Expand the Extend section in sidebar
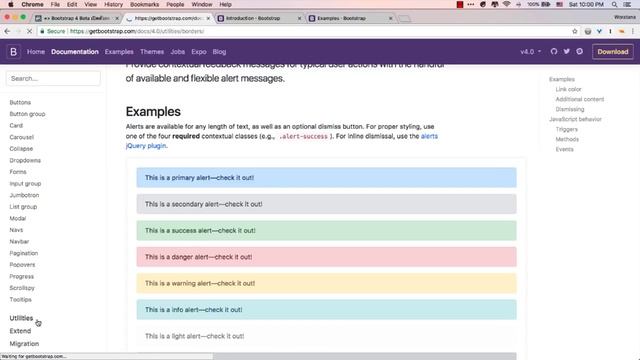Screen dimensions: 640x360 (20, 331)
